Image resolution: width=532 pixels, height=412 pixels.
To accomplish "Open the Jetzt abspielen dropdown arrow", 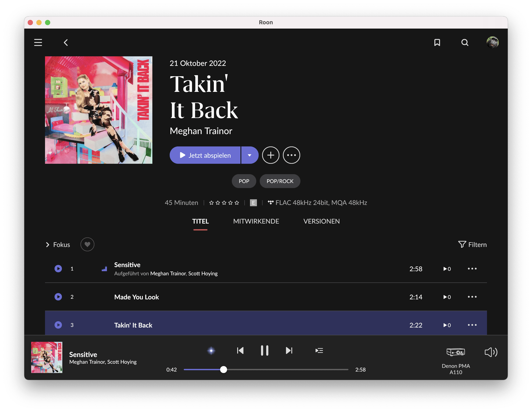I will pyautogui.click(x=249, y=155).
